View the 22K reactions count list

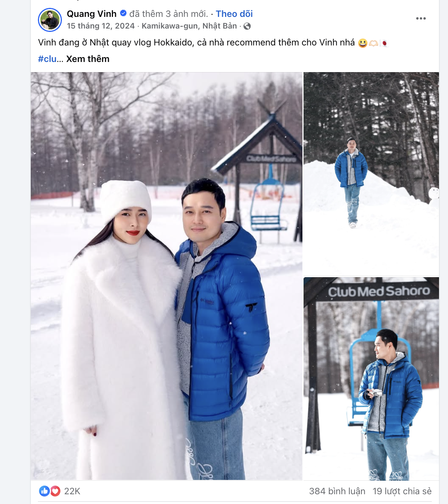[x=72, y=491]
